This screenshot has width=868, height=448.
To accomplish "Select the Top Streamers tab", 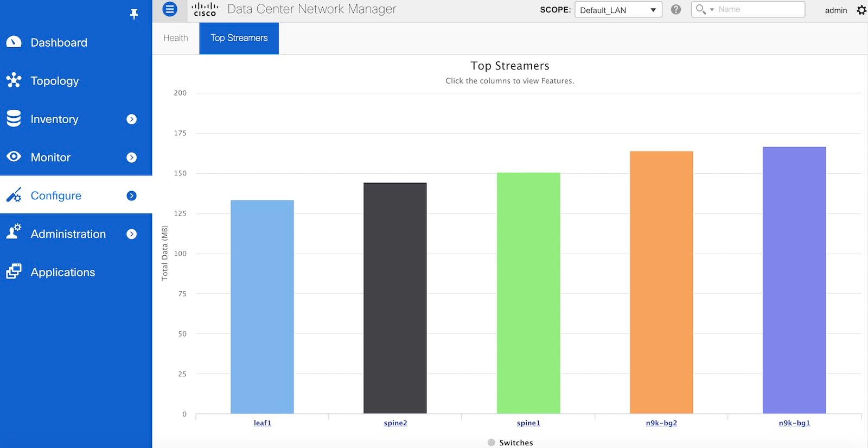I will [239, 38].
